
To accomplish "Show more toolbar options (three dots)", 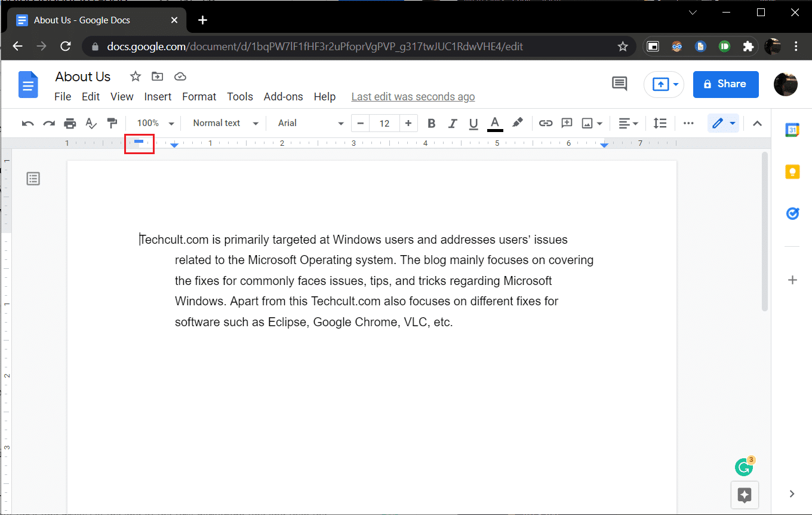I will pyautogui.click(x=688, y=123).
